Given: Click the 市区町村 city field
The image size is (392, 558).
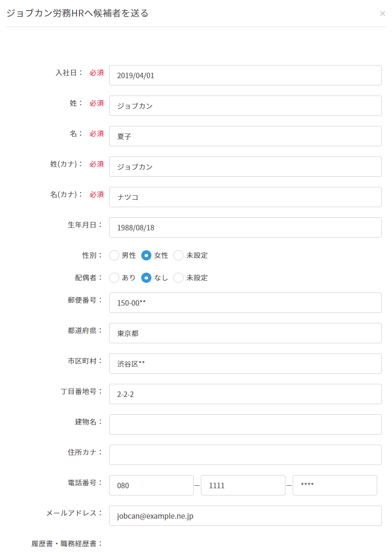Looking at the screenshot, I should [245, 364].
